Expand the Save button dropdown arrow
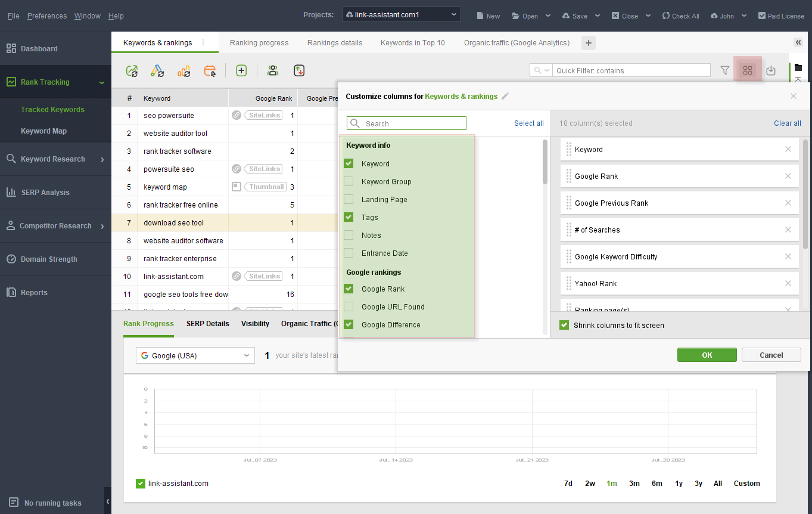812x514 pixels. click(597, 16)
